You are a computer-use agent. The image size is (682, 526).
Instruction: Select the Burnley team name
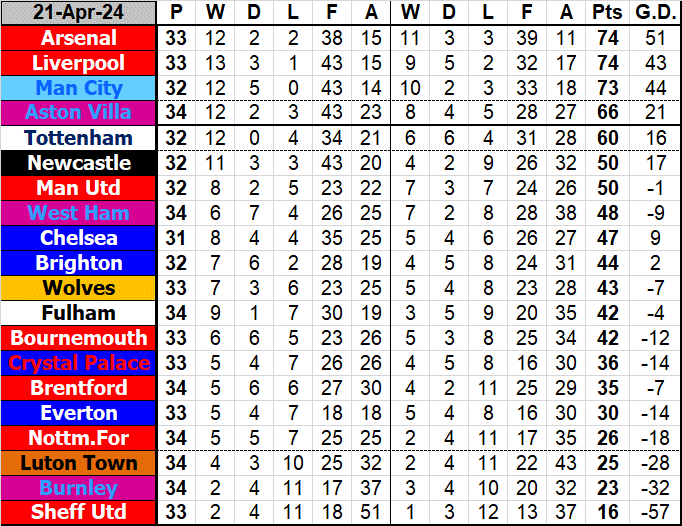tap(78, 488)
